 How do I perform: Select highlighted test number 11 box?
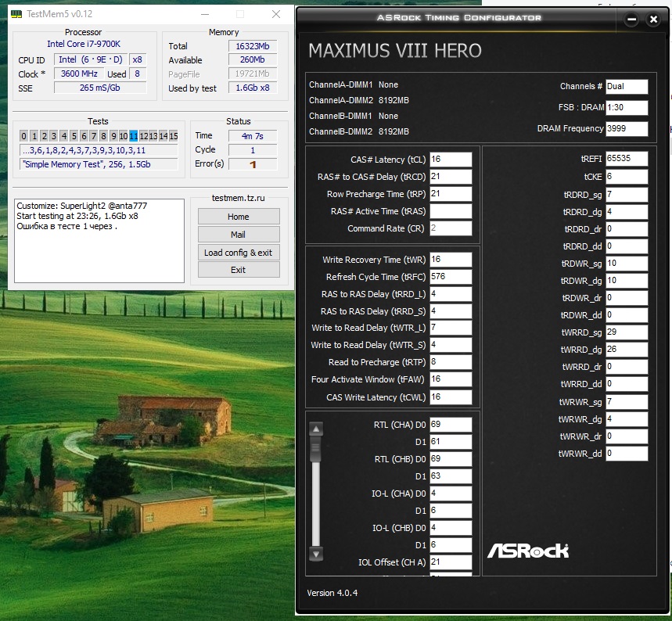[x=133, y=136]
